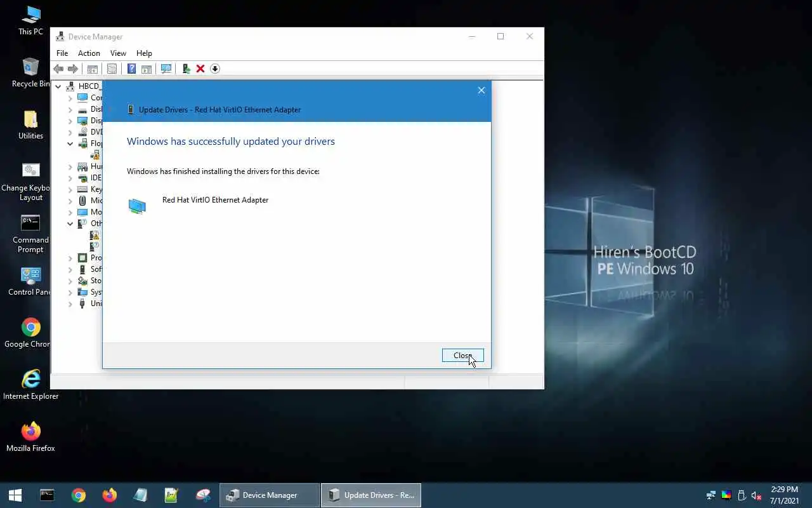Select the Monitors category icon in tree
The width and height of the screenshot is (812, 508).
82,212
